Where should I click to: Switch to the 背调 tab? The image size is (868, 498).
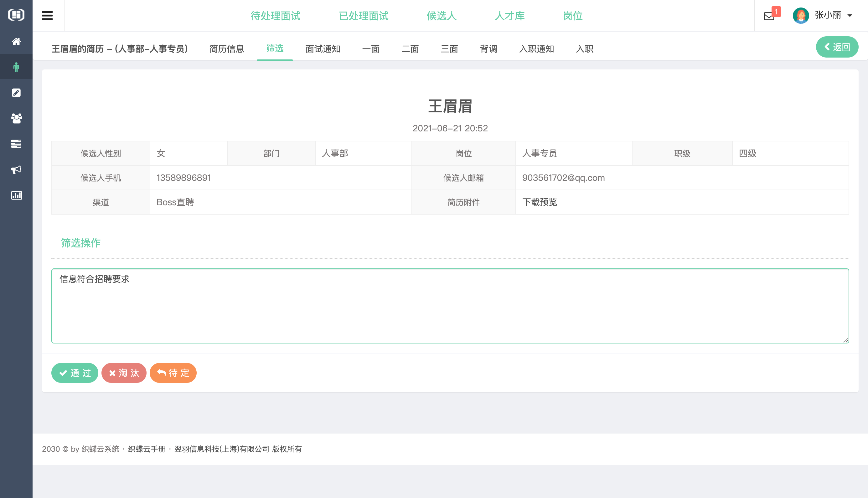tap(489, 49)
